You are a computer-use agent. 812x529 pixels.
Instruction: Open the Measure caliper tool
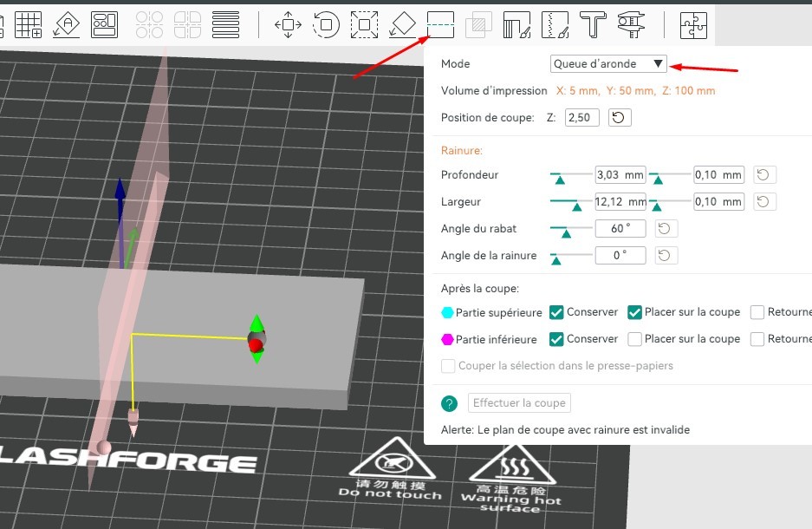[x=632, y=24]
